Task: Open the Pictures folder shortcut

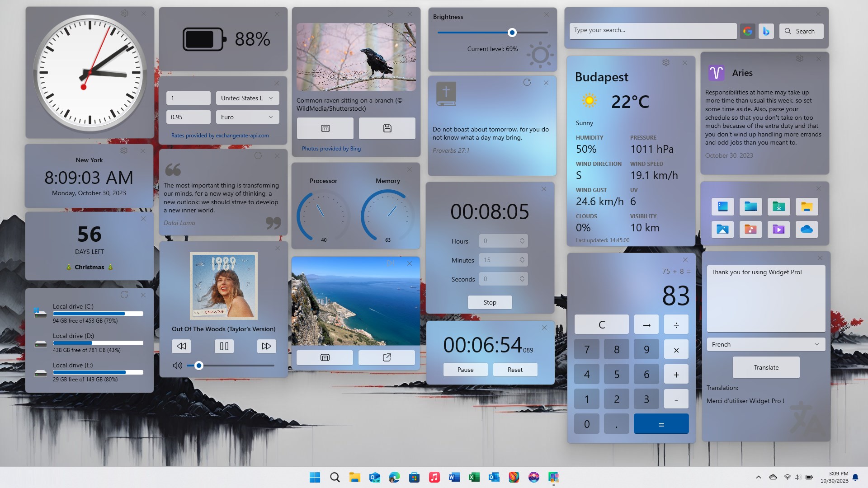Action: click(722, 230)
